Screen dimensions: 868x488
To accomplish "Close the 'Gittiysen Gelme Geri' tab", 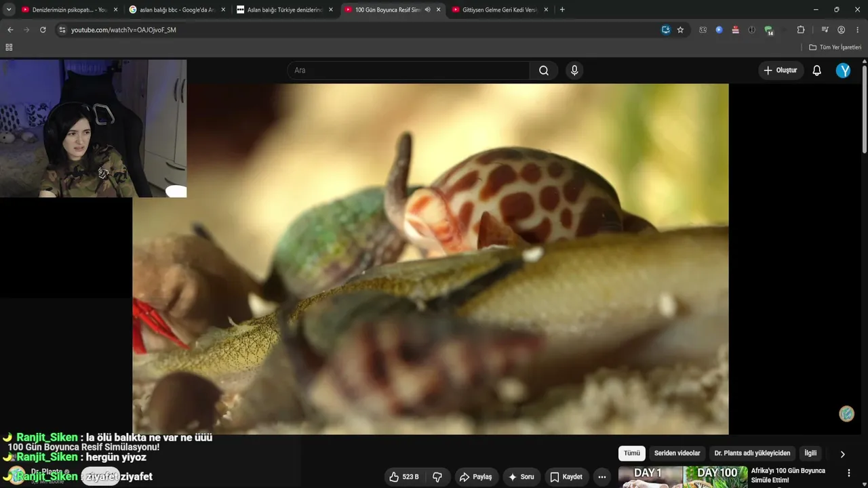I will pyautogui.click(x=545, y=9).
